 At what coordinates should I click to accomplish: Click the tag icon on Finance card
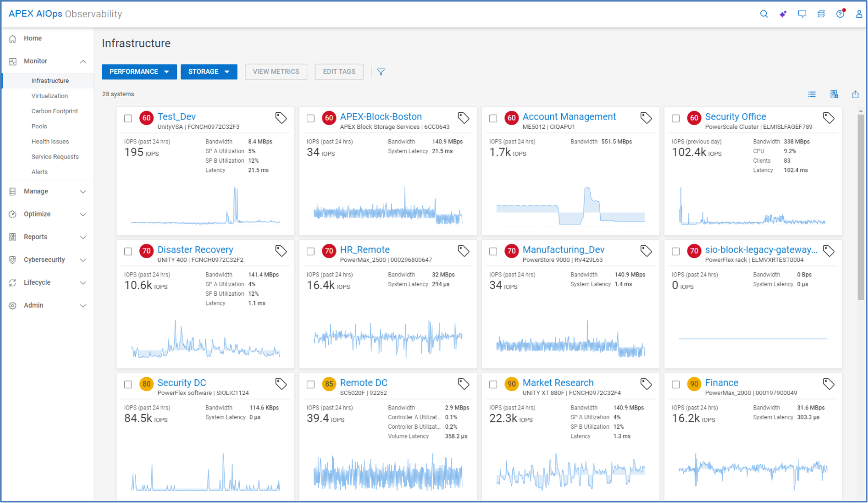(828, 384)
